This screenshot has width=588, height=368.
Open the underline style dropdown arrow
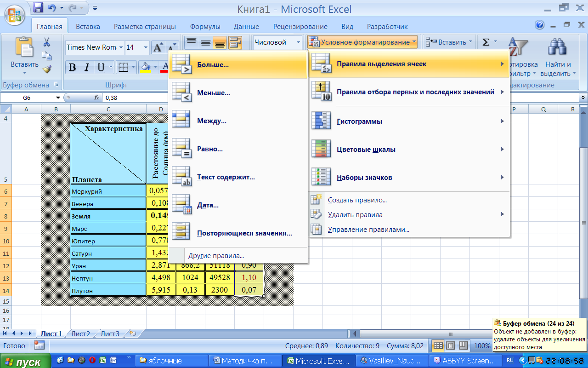point(111,68)
